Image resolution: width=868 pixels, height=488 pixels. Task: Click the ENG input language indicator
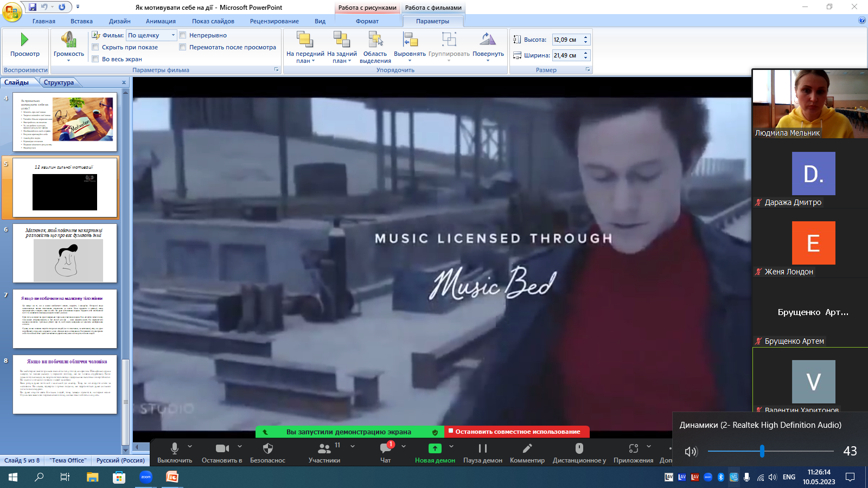pyautogui.click(x=789, y=477)
